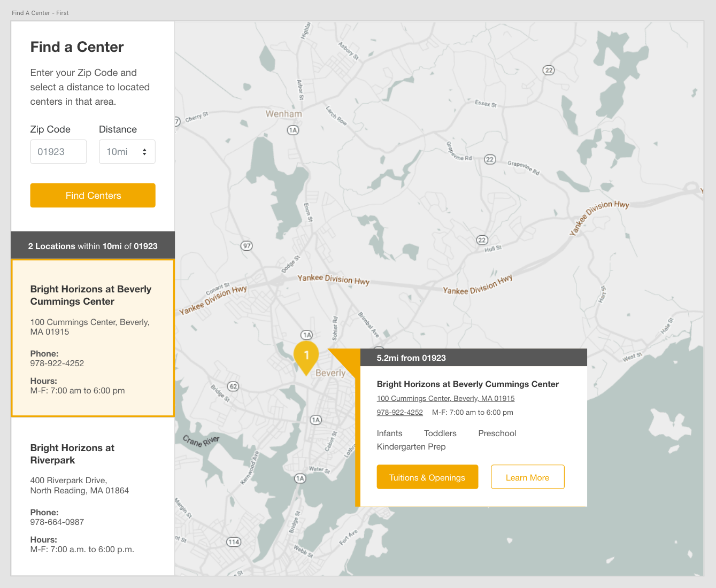
Task: Click the Preschool program label
Action: 497,434
